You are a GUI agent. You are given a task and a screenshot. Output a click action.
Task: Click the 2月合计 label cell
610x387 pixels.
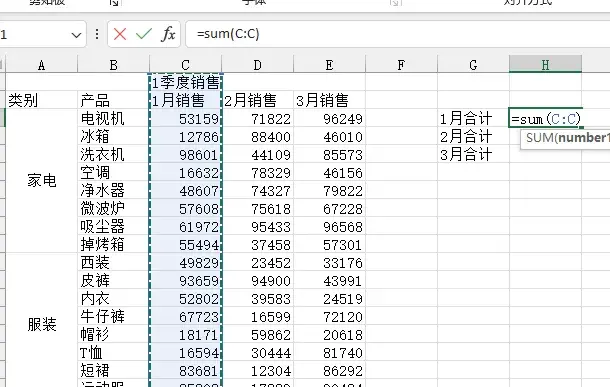[x=473, y=136]
